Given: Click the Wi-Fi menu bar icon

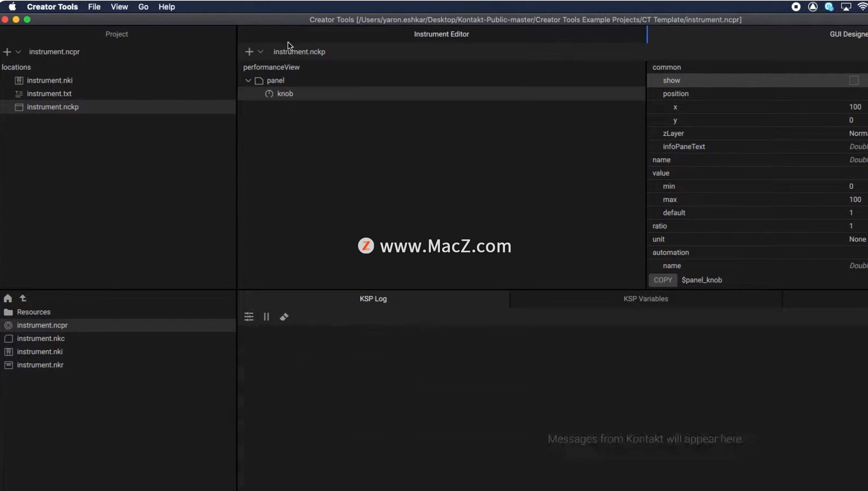Looking at the screenshot, I should pyautogui.click(x=863, y=7).
